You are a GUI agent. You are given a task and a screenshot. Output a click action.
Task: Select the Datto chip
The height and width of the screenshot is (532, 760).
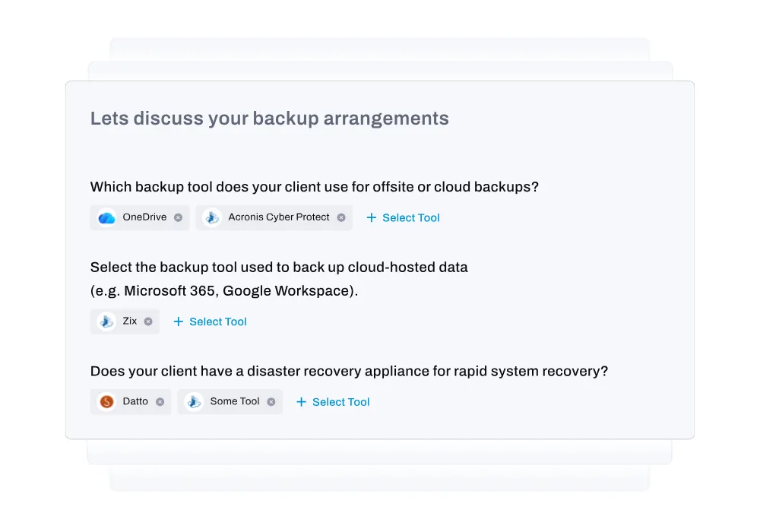(130, 401)
